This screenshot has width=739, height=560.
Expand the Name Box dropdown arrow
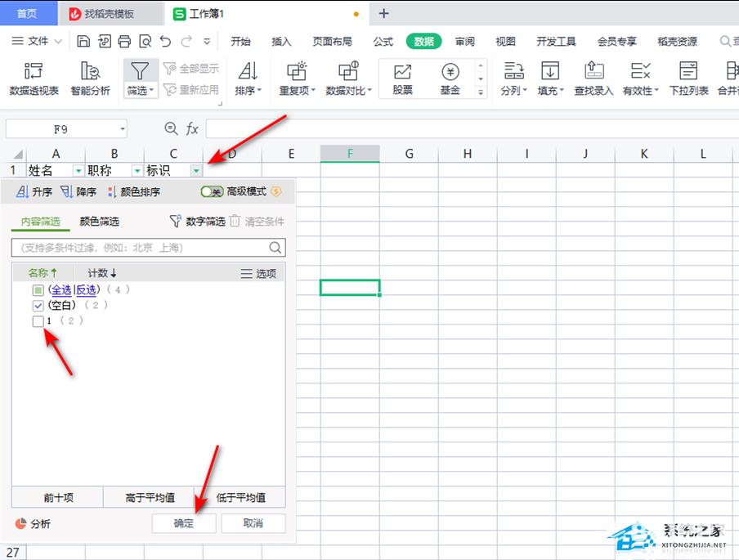tap(122, 128)
